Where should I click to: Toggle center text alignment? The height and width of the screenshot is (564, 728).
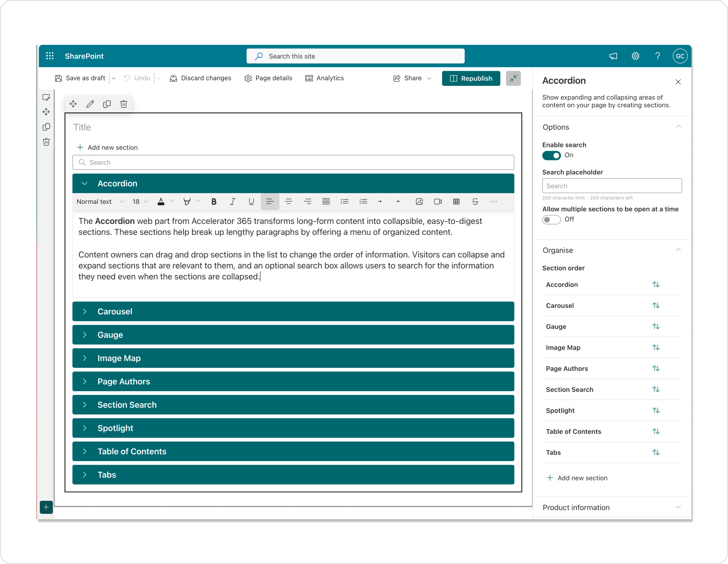coord(289,202)
